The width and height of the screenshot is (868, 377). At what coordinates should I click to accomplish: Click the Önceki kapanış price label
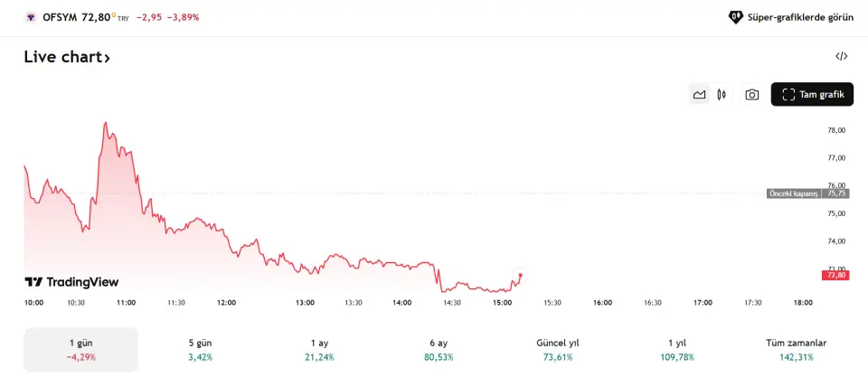click(793, 193)
